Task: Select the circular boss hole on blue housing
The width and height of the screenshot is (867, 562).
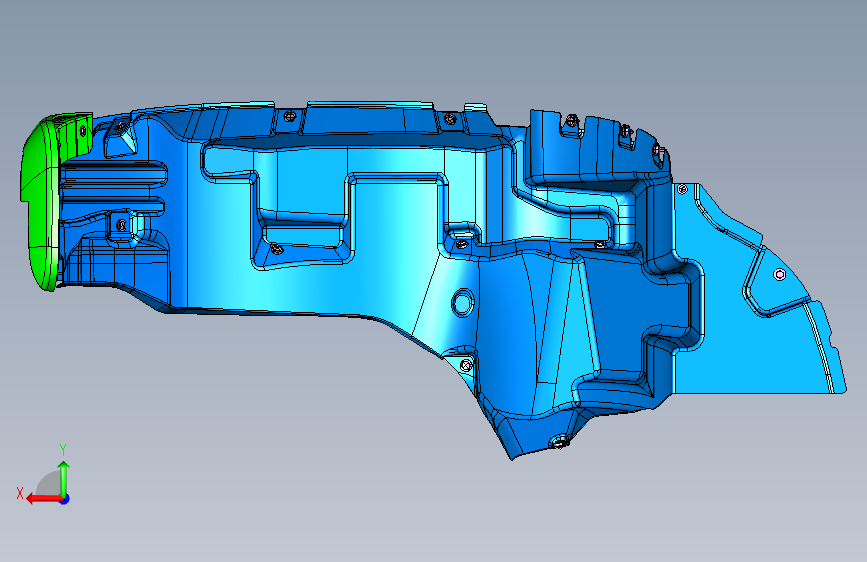Action: pyautogui.click(x=462, y=303)
